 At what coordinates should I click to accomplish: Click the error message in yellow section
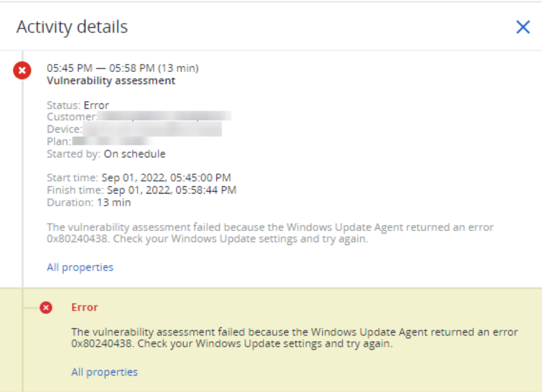(294, 338)
